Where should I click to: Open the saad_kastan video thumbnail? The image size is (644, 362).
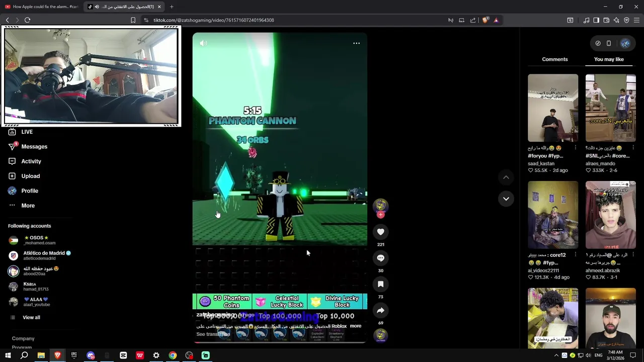(553, 108)
